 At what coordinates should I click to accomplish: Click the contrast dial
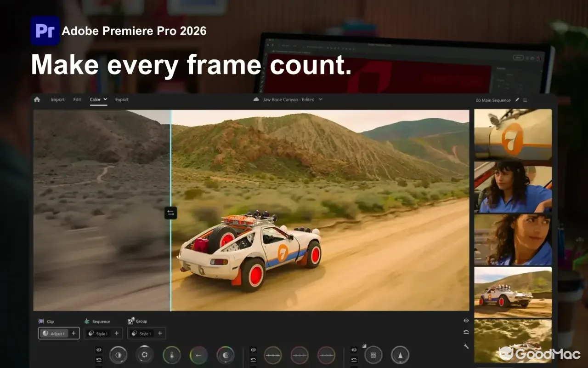[119, 355]
